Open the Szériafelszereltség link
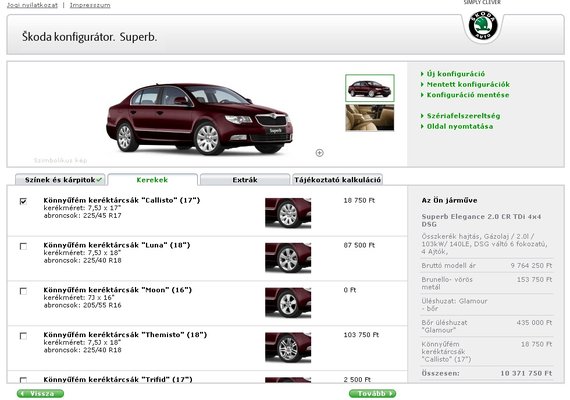570x400 pixels. [460, 116]
